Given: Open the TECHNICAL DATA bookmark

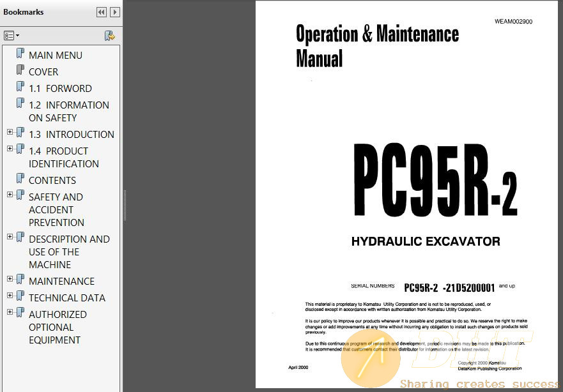Looking at the screenshot, I should pos(67,298).
